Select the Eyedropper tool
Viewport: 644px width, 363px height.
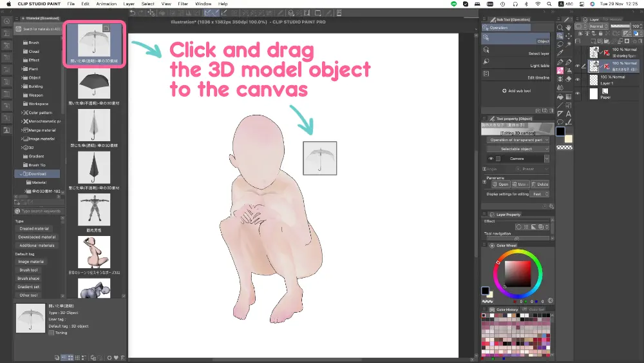point(560,53)
